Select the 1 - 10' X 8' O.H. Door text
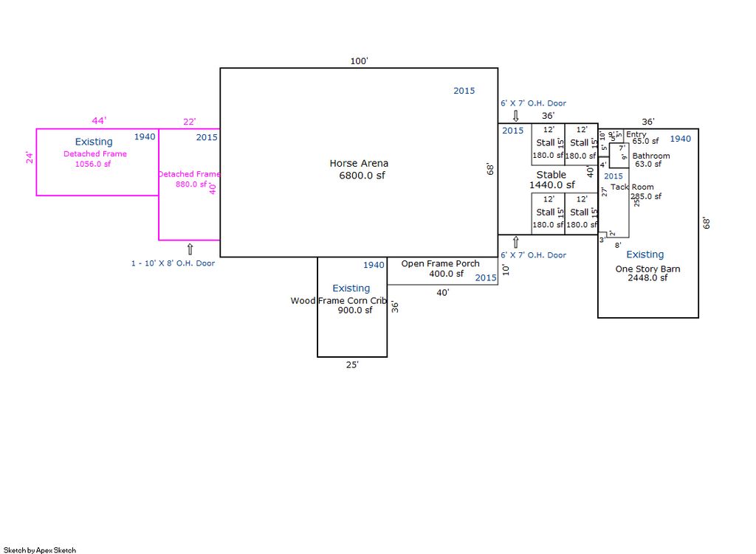The width and height of the screenshot is (756, 554). coord(173,263)
